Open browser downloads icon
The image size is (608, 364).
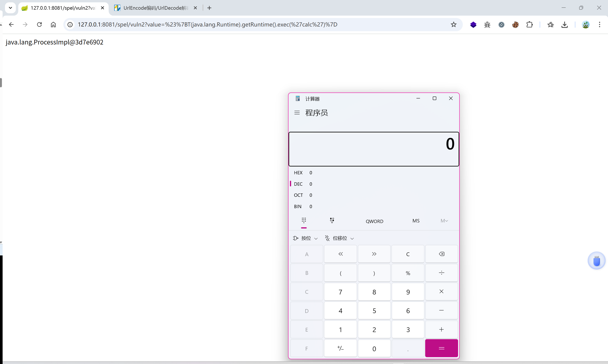(x=564, y=25)
